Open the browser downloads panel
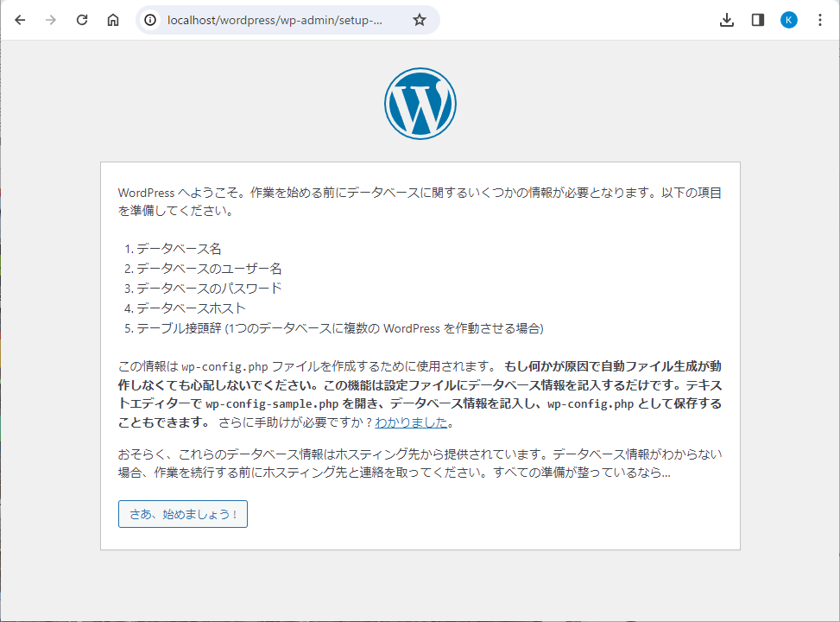Image resolution: width=840 pixels, height=622 pixels. pos(727,20)
